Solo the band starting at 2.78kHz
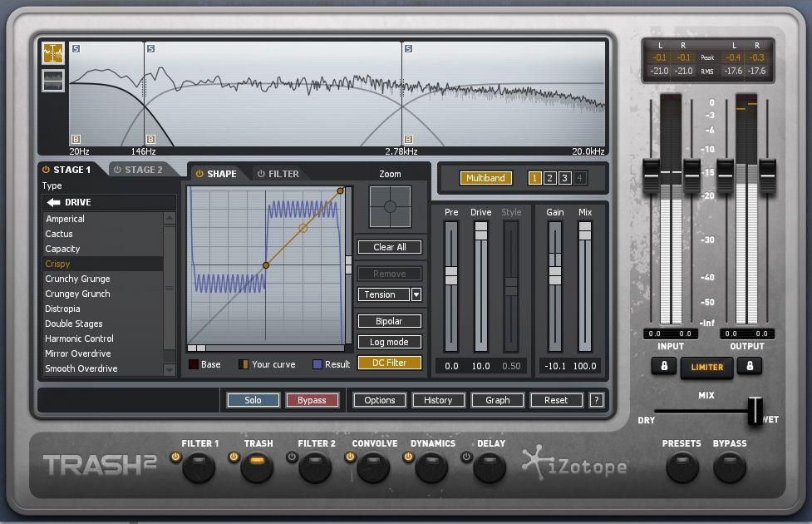 tap(409, 48)
